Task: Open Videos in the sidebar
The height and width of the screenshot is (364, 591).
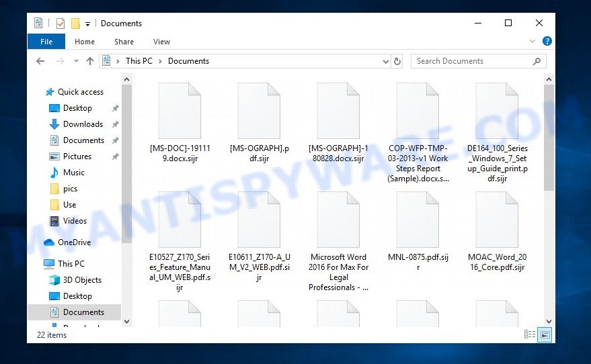Action: click(75, 221)
